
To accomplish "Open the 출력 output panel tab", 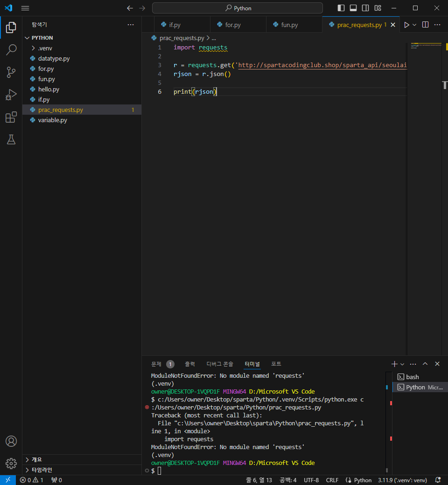I will click(x=190, y=364).
